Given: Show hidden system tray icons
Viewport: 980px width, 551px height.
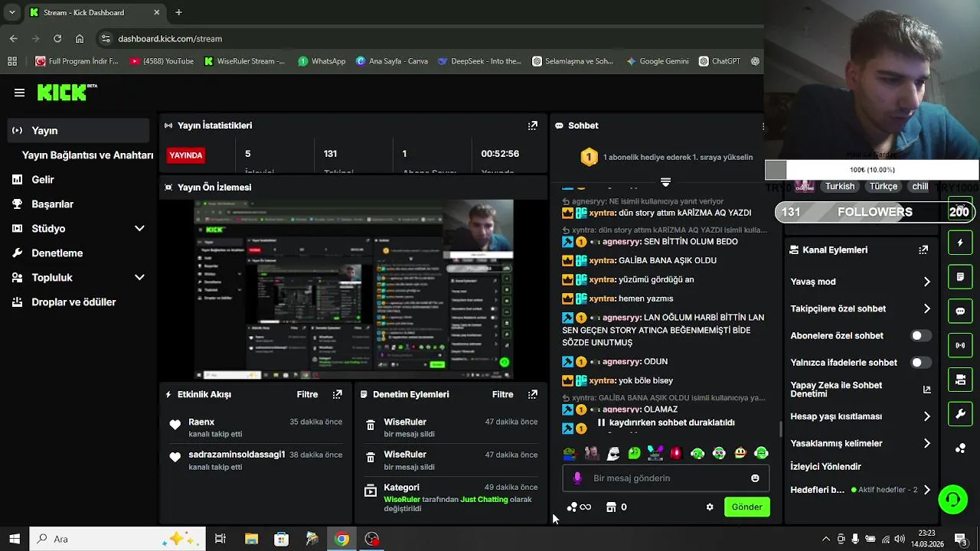Looking at the screenshot, I should point(825,539).
